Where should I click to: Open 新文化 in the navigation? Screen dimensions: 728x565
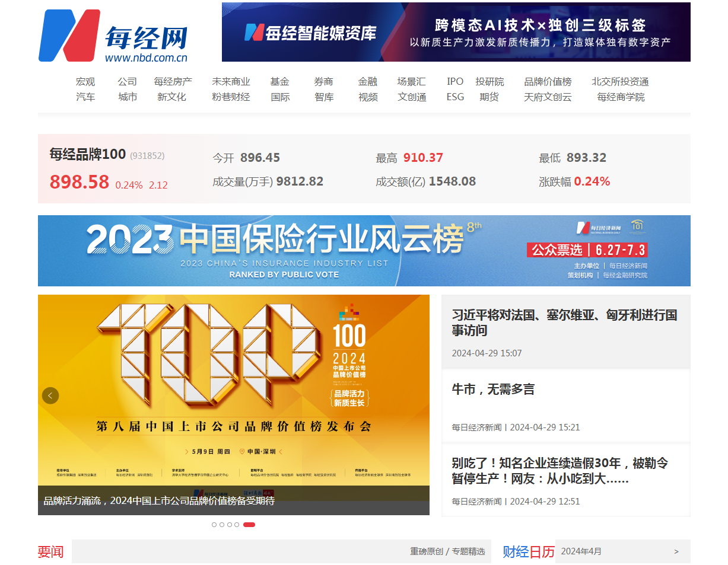[172, 97]
